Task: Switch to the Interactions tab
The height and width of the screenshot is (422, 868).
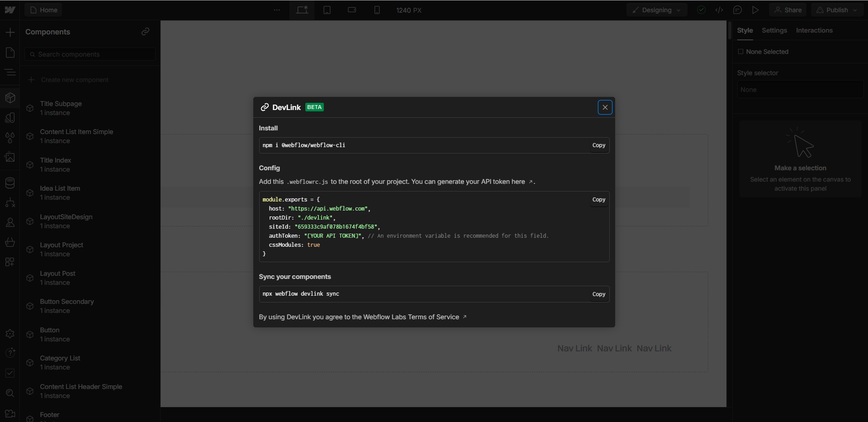Action: click(x=814, y=30)
